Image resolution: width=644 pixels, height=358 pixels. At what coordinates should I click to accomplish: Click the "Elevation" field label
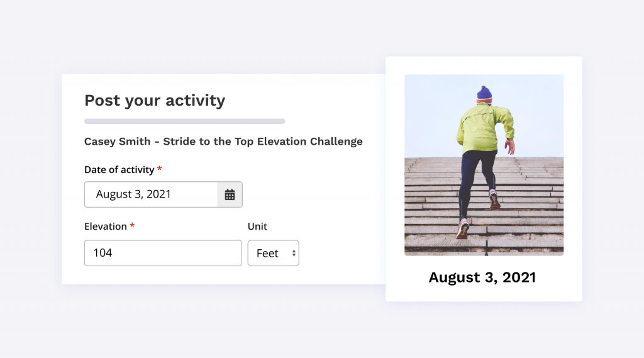(106, 227)
